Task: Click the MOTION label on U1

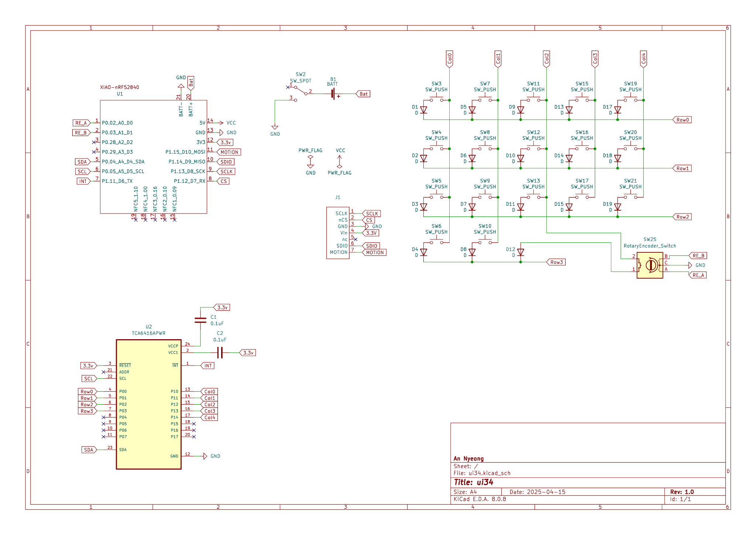Action: pos(229,152)
